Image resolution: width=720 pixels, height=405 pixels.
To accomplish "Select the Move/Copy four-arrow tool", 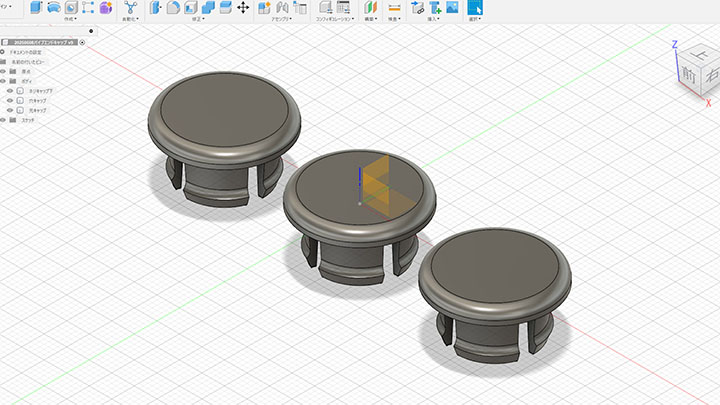I will 243,7.
